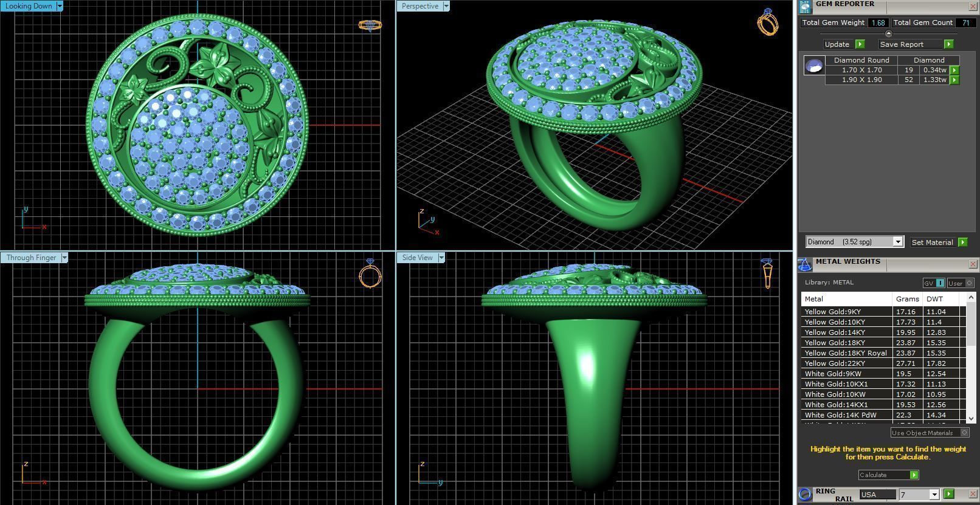Open the Diamond (3.52 spg) material dropdown
The width and height of the screenshot is (980, 505).
[x=897, y=242]
